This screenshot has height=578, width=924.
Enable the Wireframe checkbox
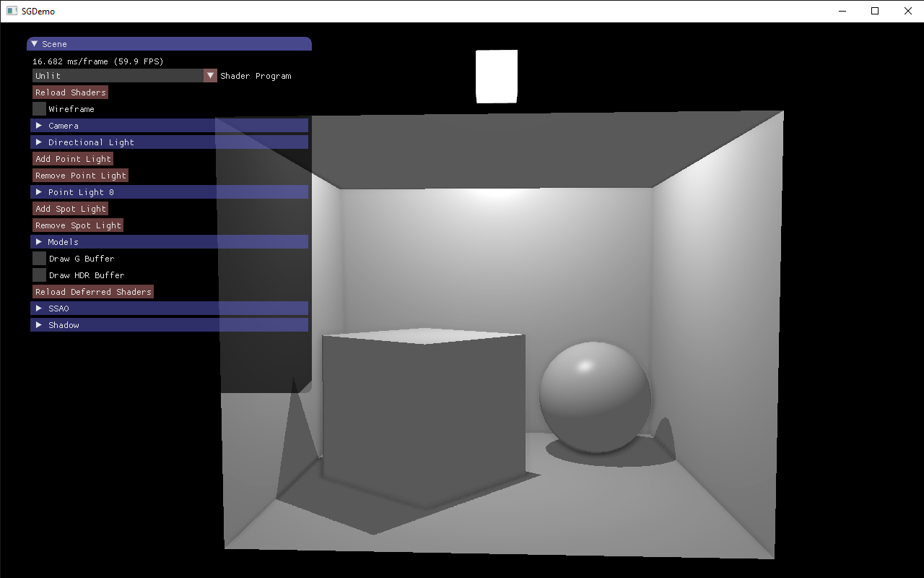(39, 109)
